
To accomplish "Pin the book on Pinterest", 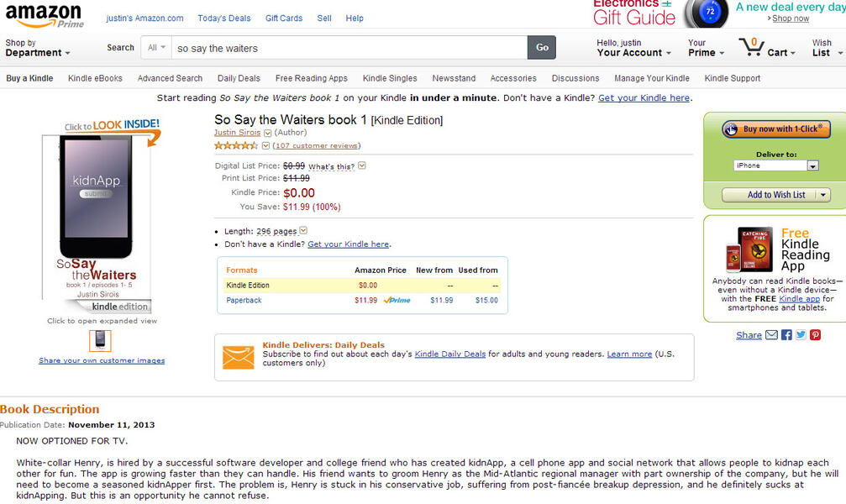I will click(815, 335).
